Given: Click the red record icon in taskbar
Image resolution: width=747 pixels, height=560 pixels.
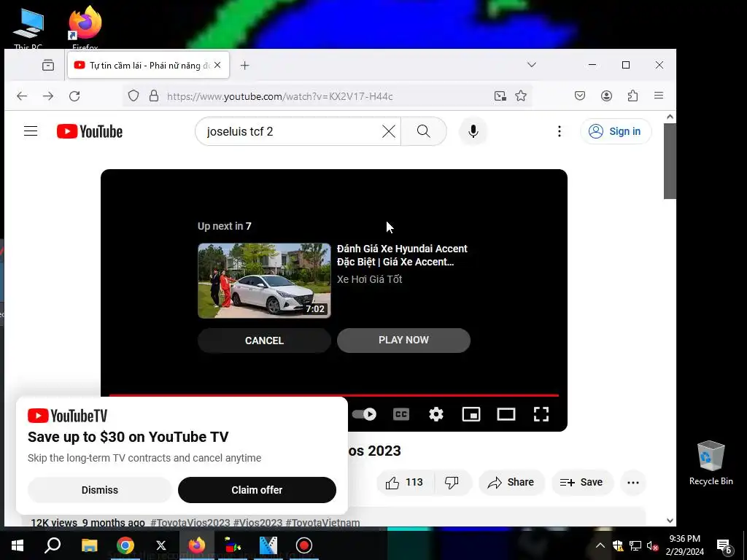Looking at the screenshot, I should pyautogui.click(x=304, y=545).
